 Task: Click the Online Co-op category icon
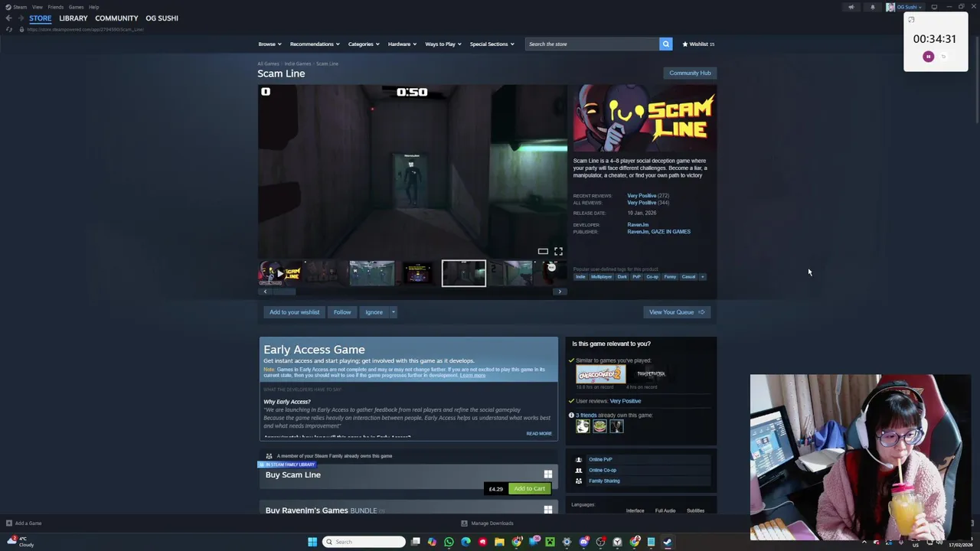[578, 470]
